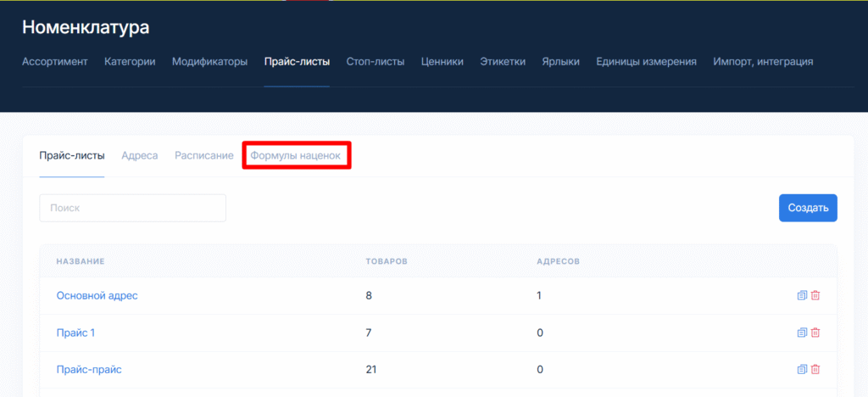Go to Ценники section
This screenshot has height=397, width=868.
(x=442, y=61)
